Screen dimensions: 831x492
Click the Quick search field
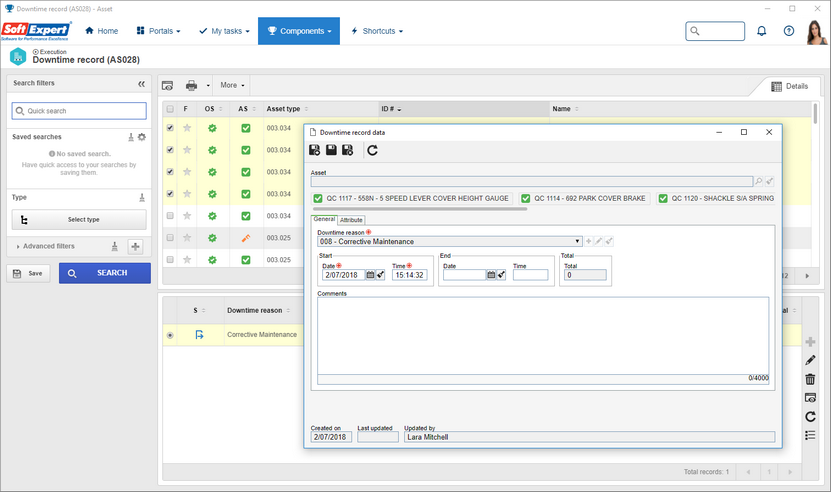79,111
